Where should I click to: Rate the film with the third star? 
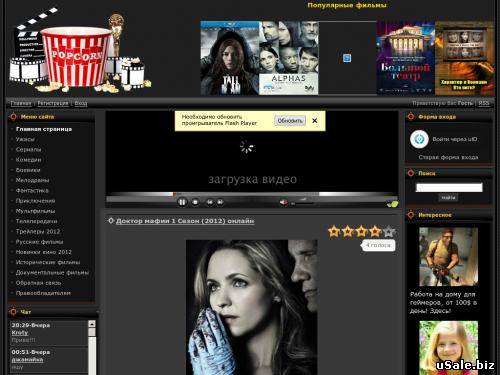click(361, 231)
